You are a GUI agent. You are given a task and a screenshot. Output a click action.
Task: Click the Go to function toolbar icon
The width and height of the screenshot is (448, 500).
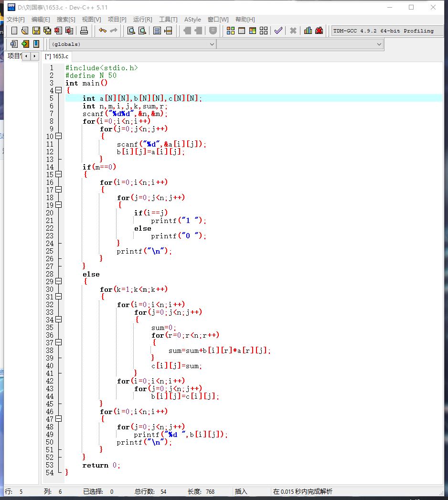[157, 31]
